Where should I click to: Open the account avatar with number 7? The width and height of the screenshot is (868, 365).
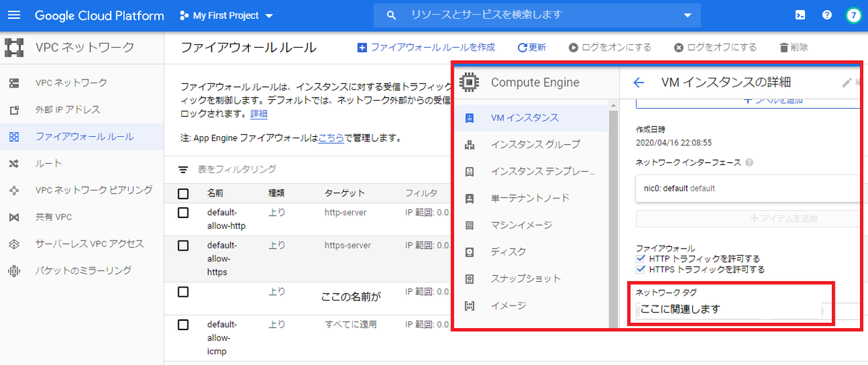point(854,15)
